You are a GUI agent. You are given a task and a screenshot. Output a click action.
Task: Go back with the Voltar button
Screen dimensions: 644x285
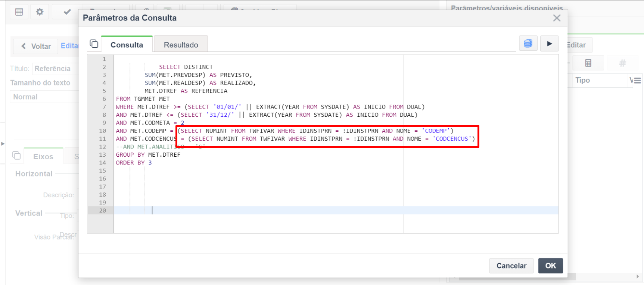coord(35,46)
